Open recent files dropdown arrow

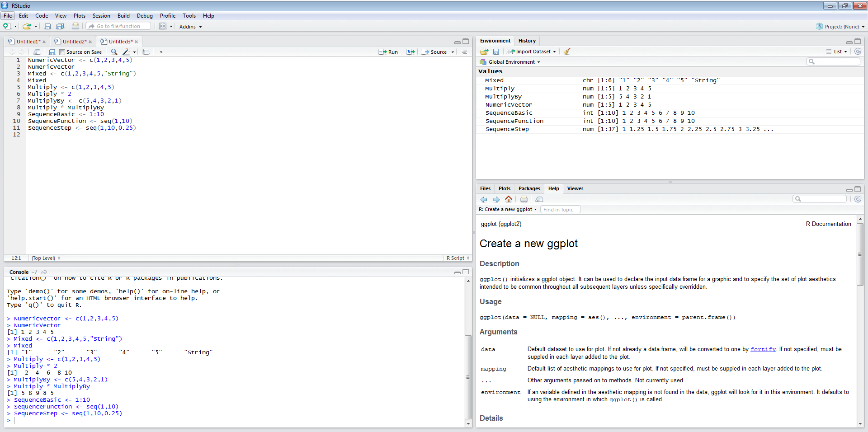pyautogui.click(x=36, y=26)
